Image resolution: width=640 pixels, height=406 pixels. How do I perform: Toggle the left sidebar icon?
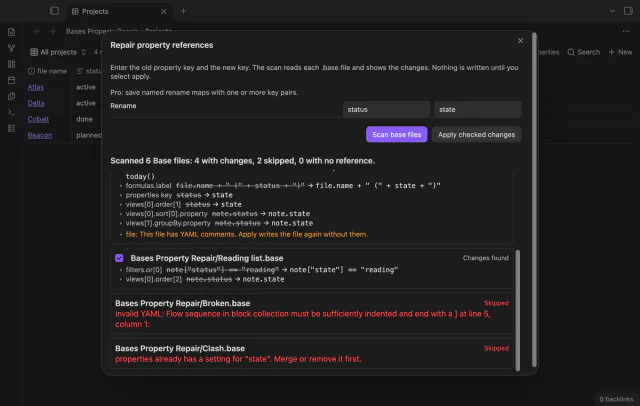(54, 11)
